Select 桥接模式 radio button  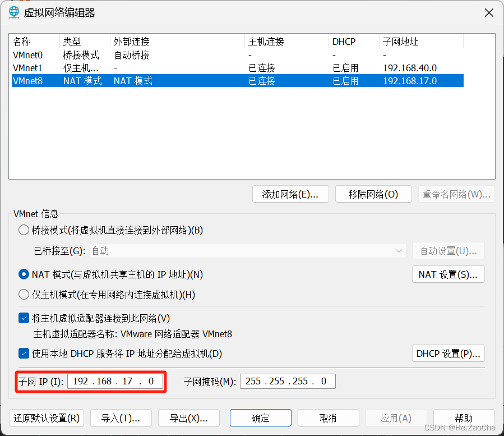(24, 230)
